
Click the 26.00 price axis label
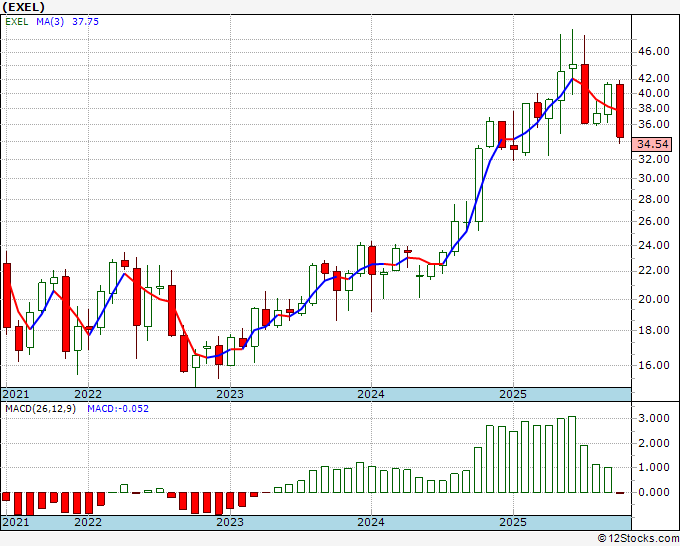coord(654,221)
